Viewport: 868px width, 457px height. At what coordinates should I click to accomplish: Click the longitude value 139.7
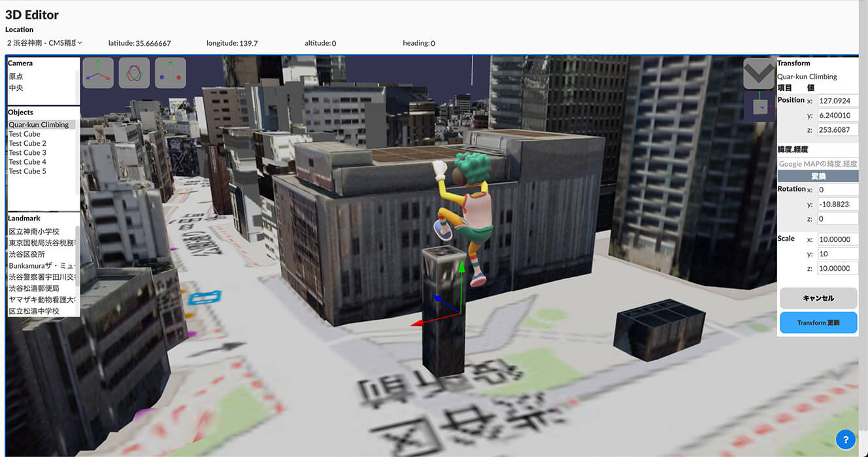249,43
